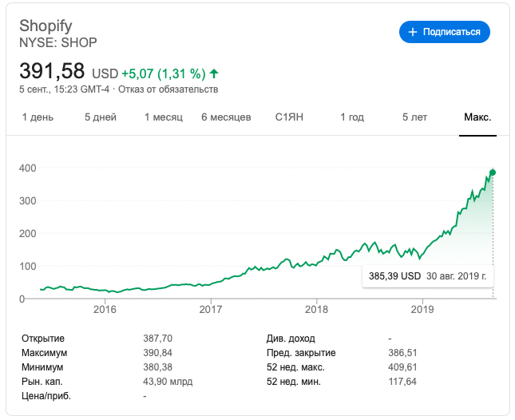Click the 2016 label on the time axis
The image size is (515, 420).
(105, 309)
